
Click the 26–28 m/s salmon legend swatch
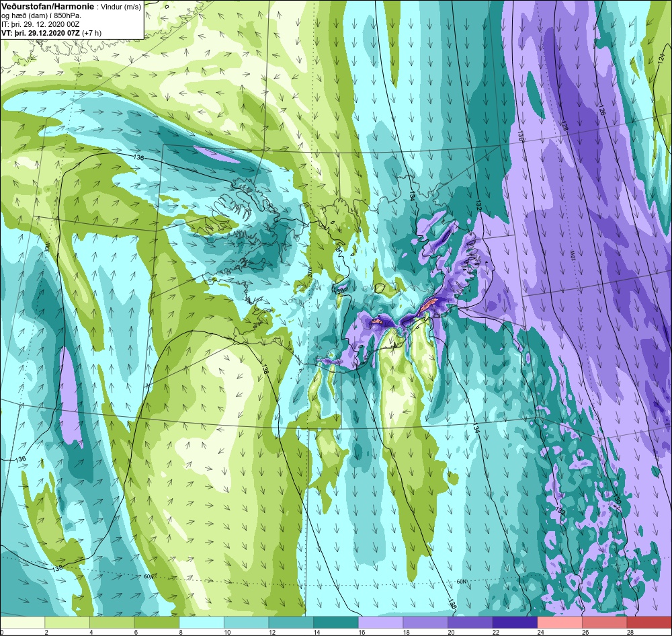tap(605, 623)
